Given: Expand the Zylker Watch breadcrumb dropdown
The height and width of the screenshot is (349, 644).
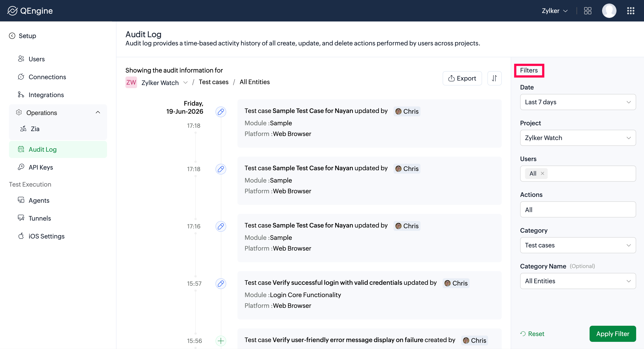Looking at the screenshot, I should (x=185, y=82).
